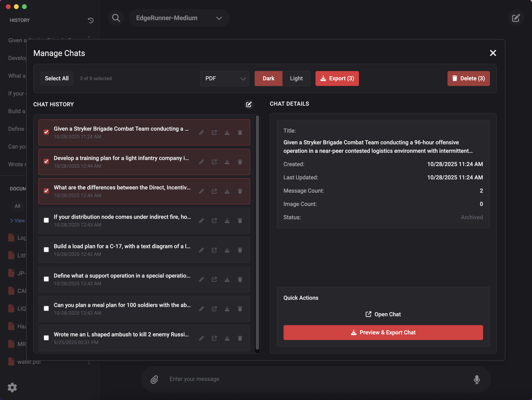532x400 pixels.
Task: Uncheck the Stryker Brigade chat checkbox
Action: coord(46,132)
